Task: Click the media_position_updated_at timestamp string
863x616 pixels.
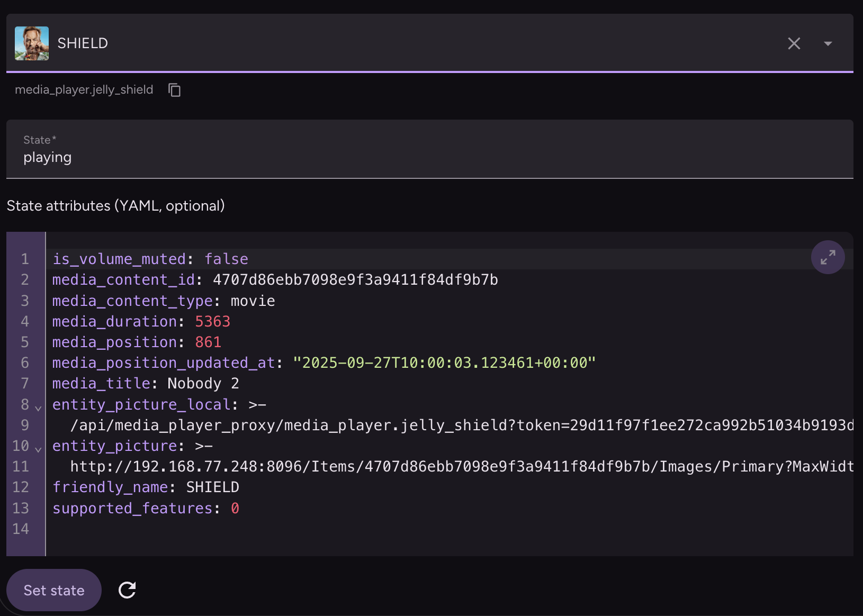Action: click(444, 363)
